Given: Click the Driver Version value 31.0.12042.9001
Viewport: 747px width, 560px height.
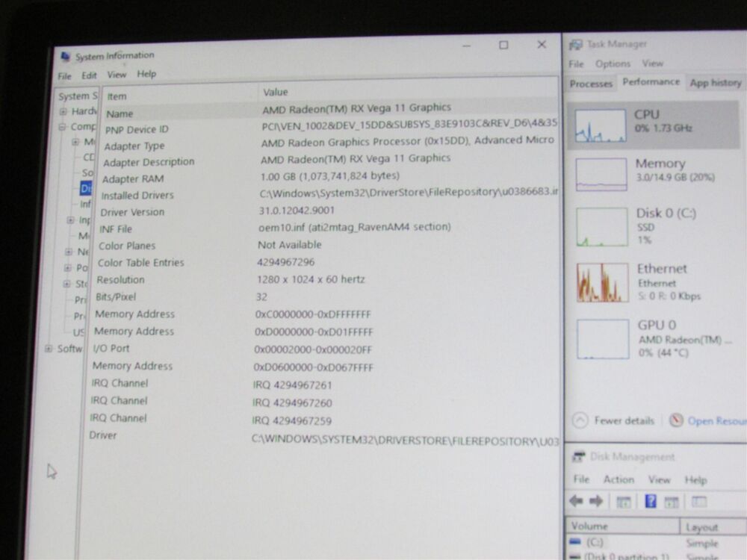Looking at the screenshot, I should click(x=297, y=211).
